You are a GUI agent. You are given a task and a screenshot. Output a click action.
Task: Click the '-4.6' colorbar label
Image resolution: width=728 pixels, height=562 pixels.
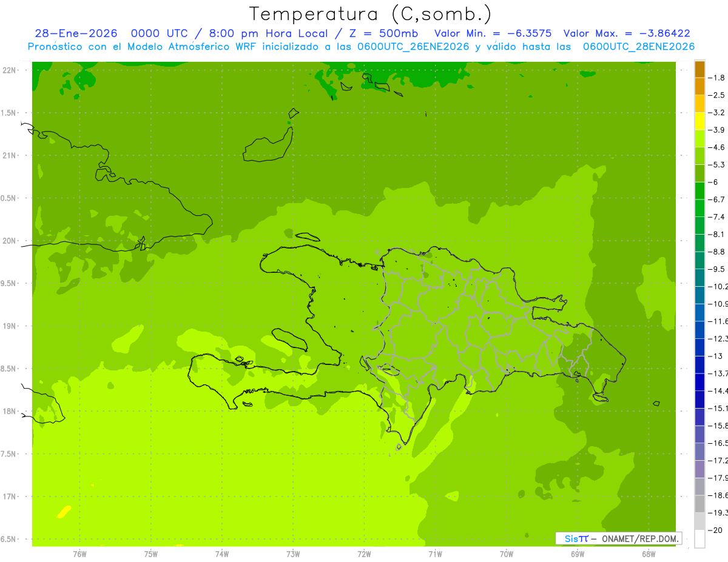click(716, 147)
